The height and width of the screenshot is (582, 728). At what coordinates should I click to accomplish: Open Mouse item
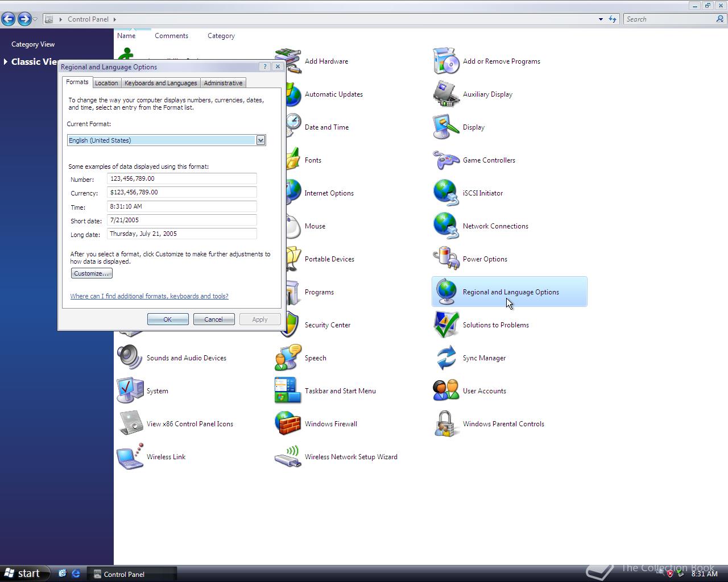click(x=315, y=226)
